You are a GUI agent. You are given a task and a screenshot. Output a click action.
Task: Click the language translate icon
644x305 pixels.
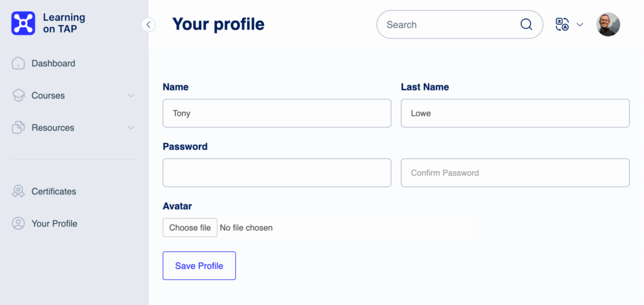click(x=562, y=25)
